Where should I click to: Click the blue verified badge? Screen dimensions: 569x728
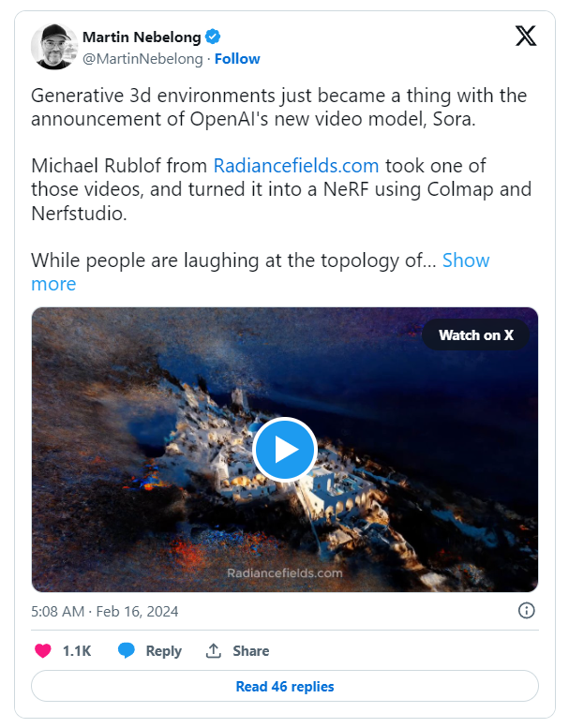pos(214,37)
